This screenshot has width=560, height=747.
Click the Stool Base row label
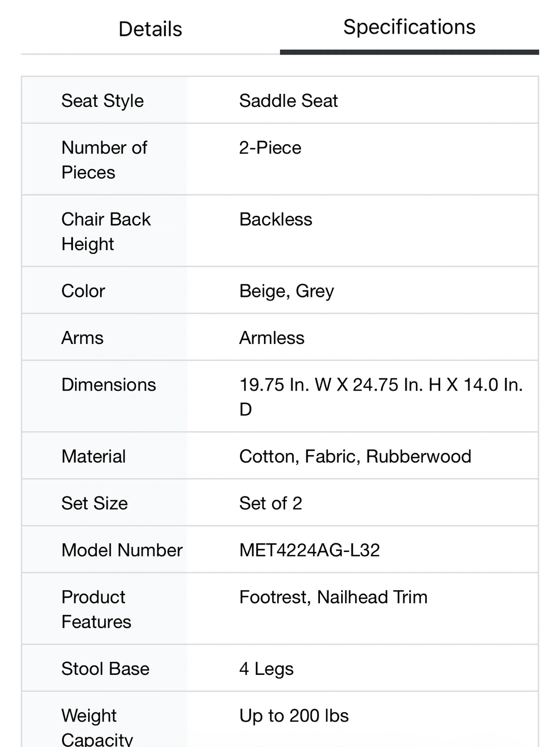pos(105,669)
